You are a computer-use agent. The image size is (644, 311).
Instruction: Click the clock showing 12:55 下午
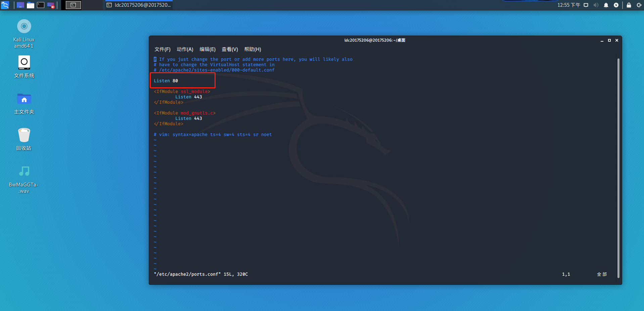point(569,5)
